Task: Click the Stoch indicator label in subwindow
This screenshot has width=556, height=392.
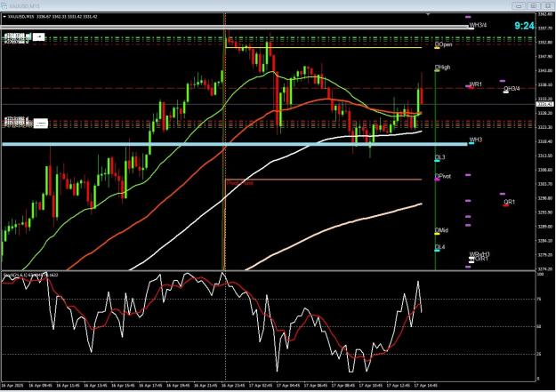Action: point(30,275)
